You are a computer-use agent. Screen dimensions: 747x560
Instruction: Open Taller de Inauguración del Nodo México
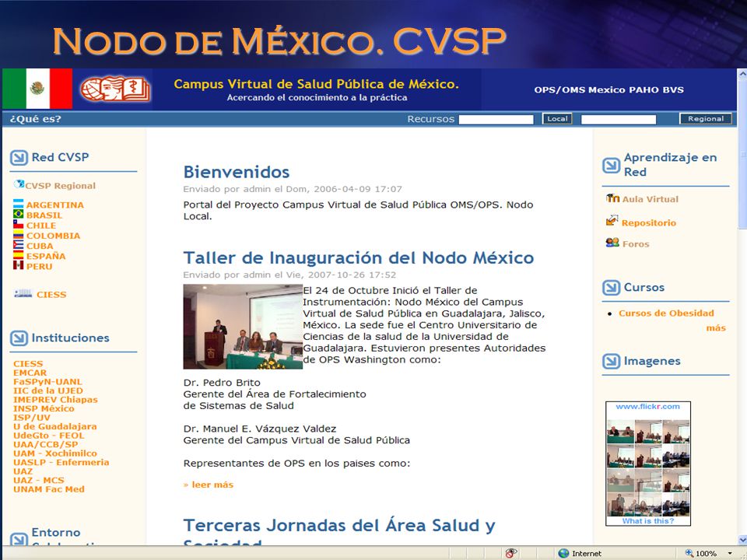pos(359,257)
